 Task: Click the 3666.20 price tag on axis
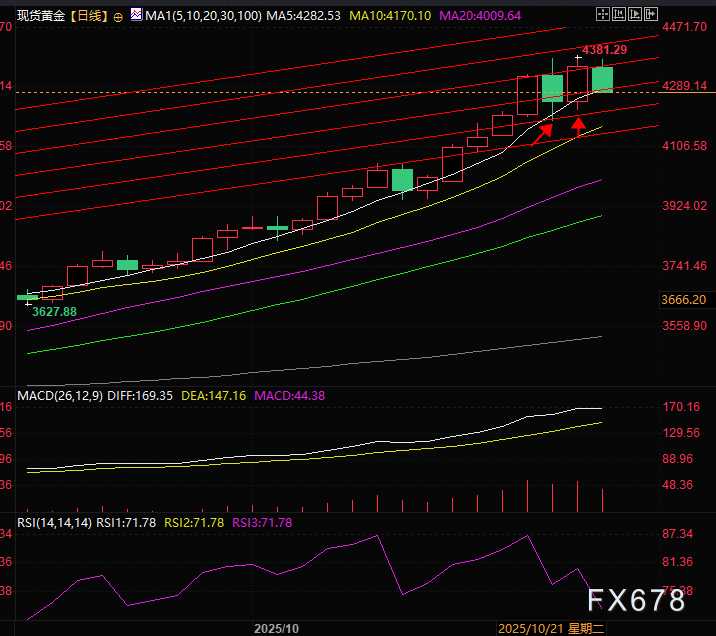click(x=684, y=299)
